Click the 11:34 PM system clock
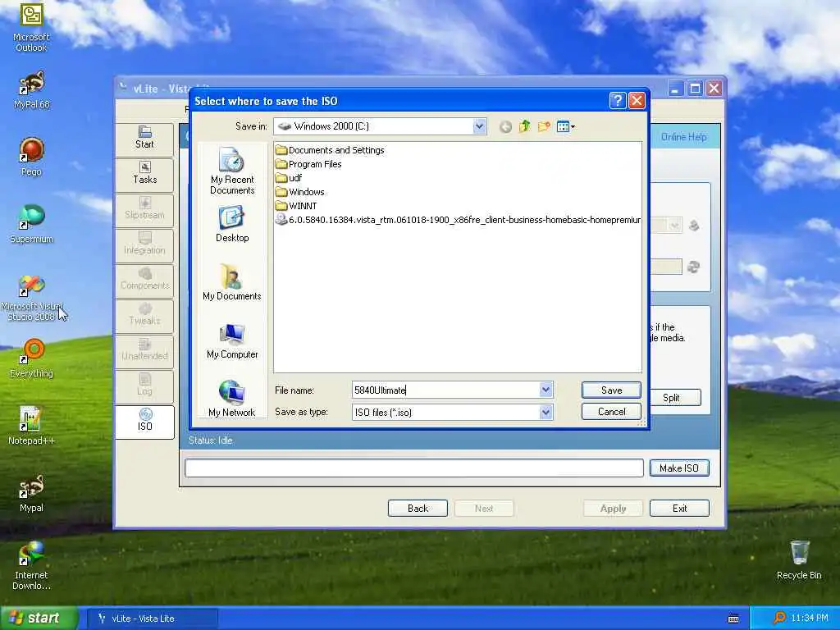The width and height of the screenshot is (840, 630). [810, 619]
